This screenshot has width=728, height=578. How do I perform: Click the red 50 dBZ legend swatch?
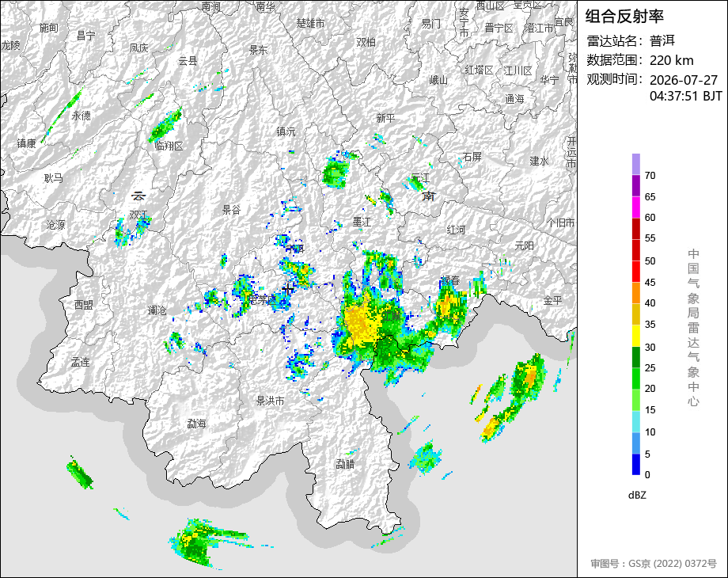pos(636,250)
